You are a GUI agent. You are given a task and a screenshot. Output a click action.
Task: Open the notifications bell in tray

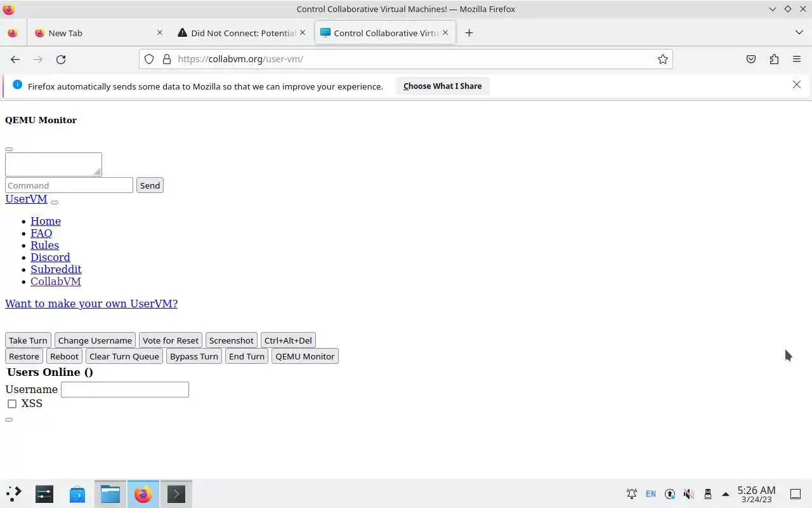pos(632,494)
